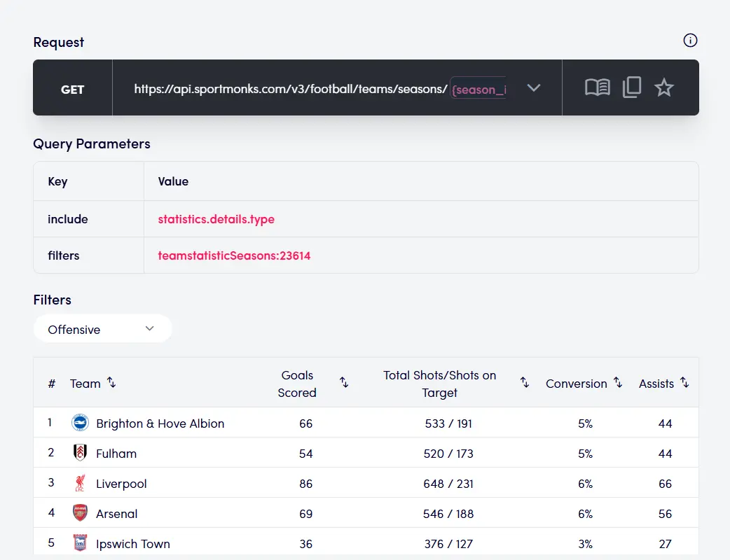
Task: Expand the request URL chevron dropdown
Action: point(534,87)
